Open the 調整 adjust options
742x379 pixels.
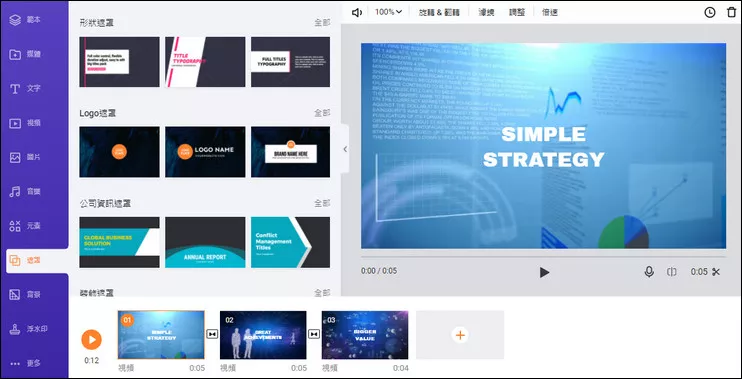coord(517,12)
